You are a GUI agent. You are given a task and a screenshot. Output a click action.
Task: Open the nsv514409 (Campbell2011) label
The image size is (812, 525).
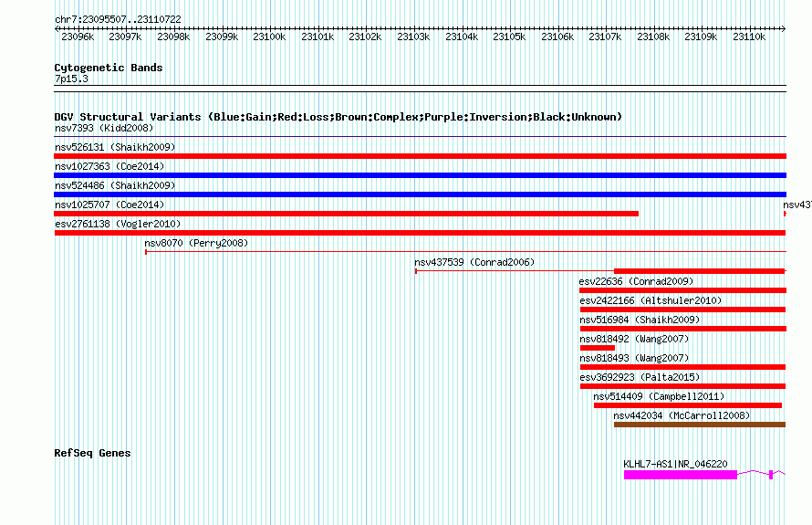659,396
